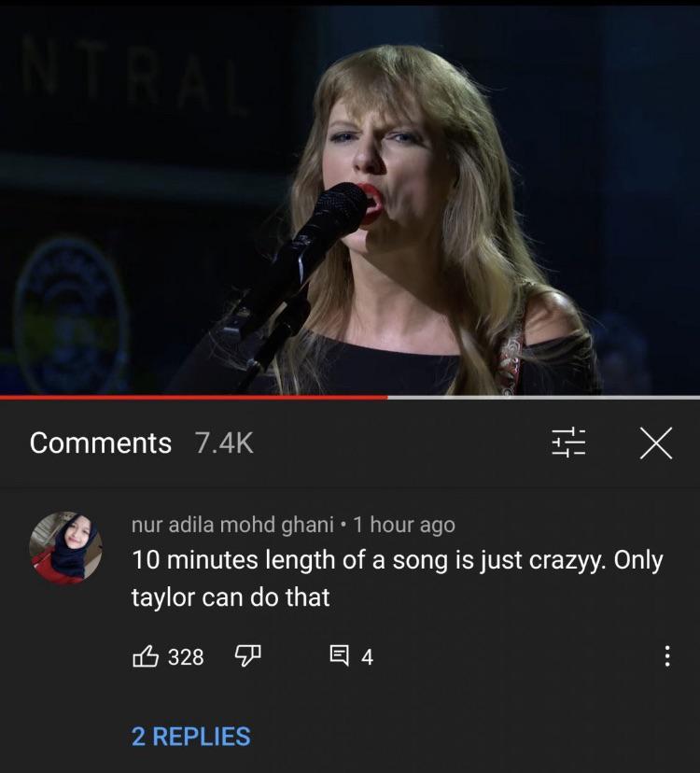Screen dimensions: 700x773
Task: Open the comment reply icon
Action: (x=339, y=656)
